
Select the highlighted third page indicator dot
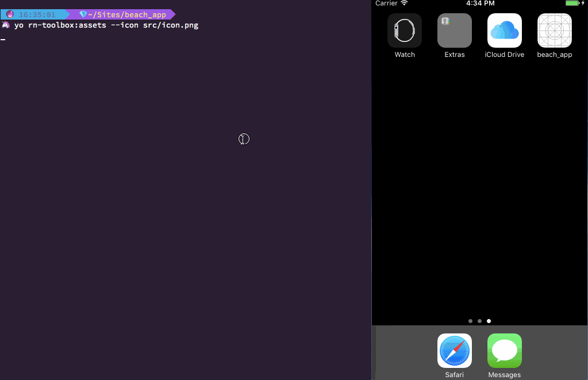(489, 321)
